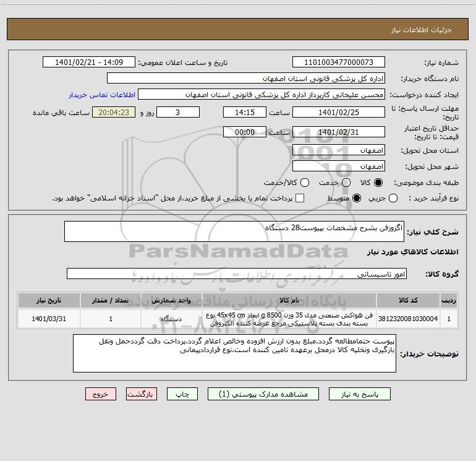Screen dimensions: 476x461
Task: Click the دستگاه unit cell
Action: point(171,319)
